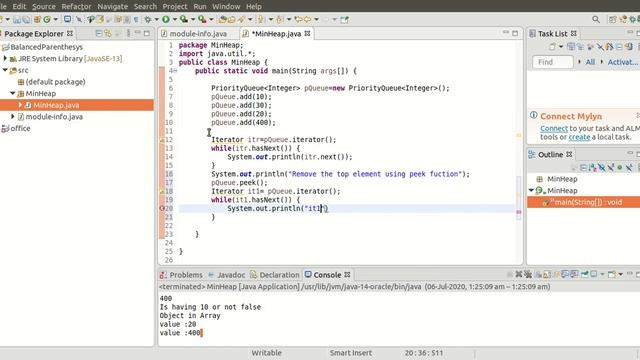Collapse the src folder
The width and height of the screenshot is (640, 360).
5,70
